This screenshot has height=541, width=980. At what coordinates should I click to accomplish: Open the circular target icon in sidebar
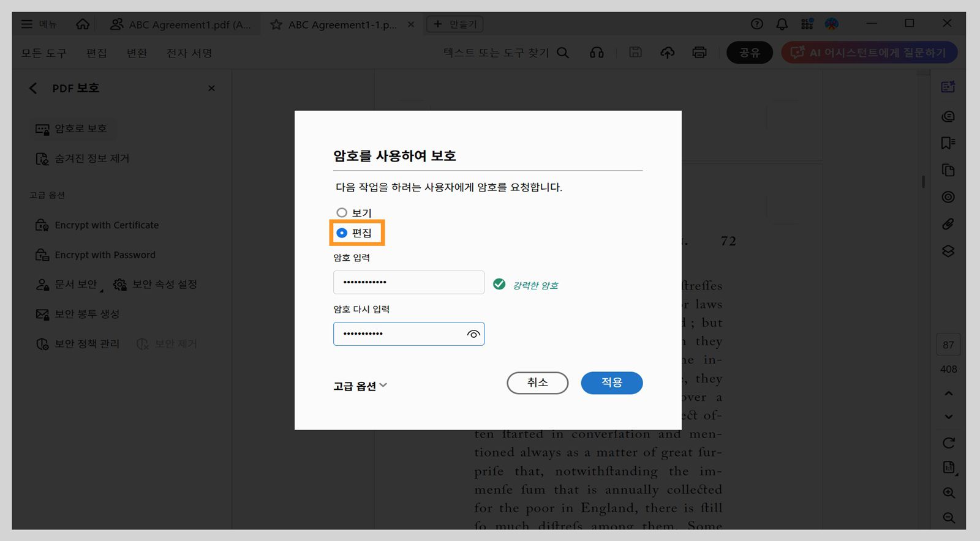click(x=948, y=197)
